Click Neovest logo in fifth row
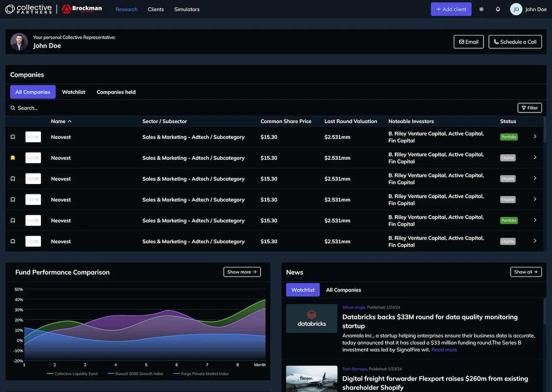This screenshot has height=392, width=552. pos(33,220)
